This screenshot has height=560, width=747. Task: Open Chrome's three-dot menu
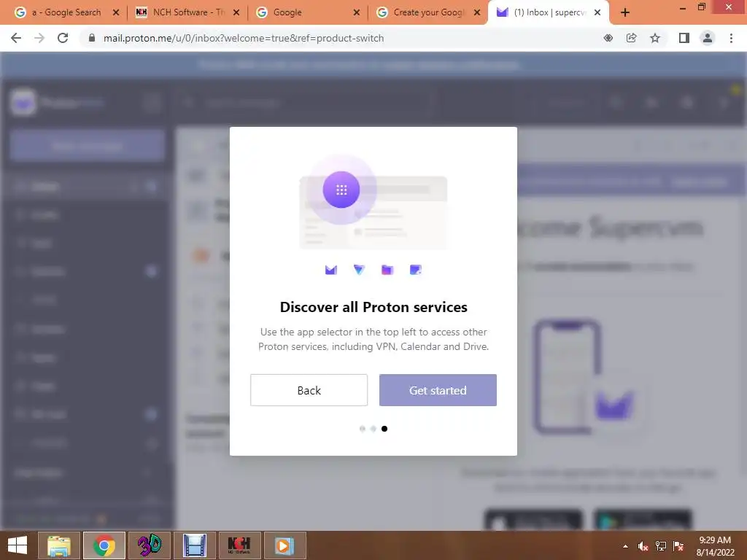(x=731, y=38)
